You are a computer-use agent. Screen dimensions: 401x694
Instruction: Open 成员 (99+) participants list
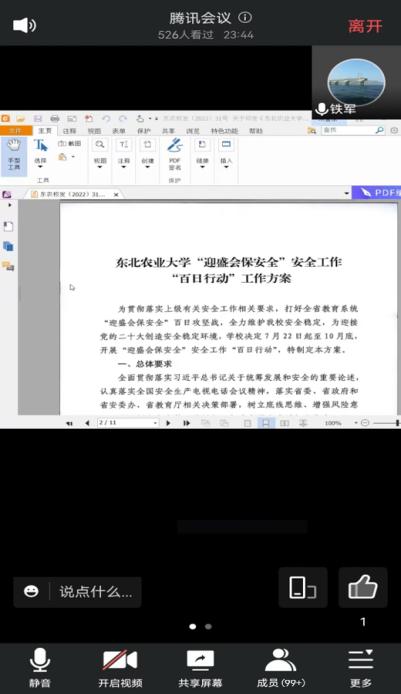[x=281, y=667]
